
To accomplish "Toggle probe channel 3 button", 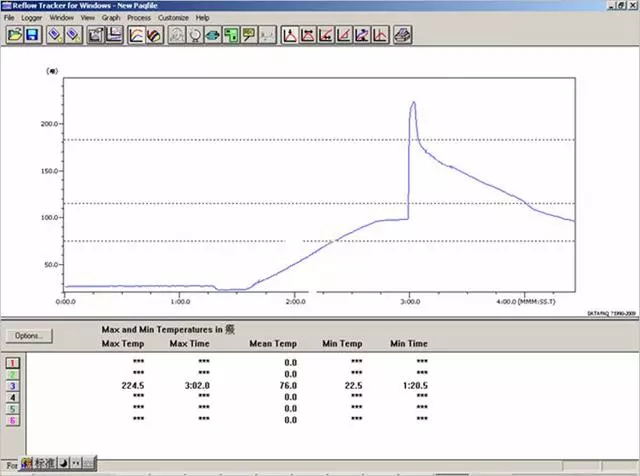I will coord(13,386).
